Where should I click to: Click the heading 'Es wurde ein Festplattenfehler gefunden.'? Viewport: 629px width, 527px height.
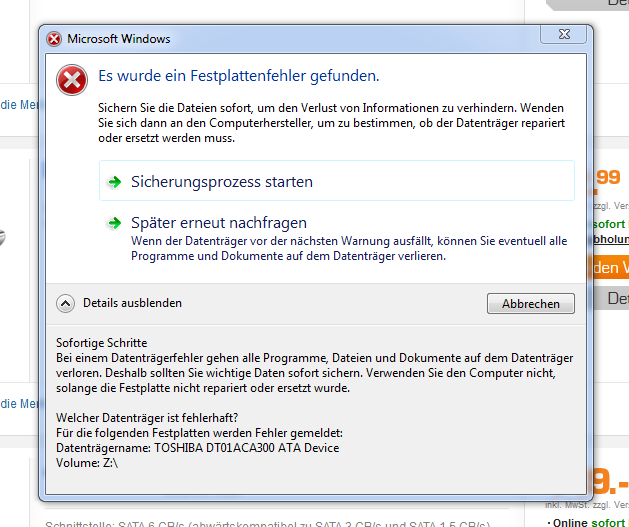[239, 76]
